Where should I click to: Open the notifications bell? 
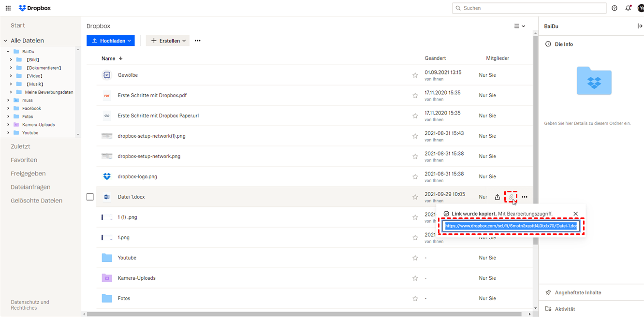628,8
